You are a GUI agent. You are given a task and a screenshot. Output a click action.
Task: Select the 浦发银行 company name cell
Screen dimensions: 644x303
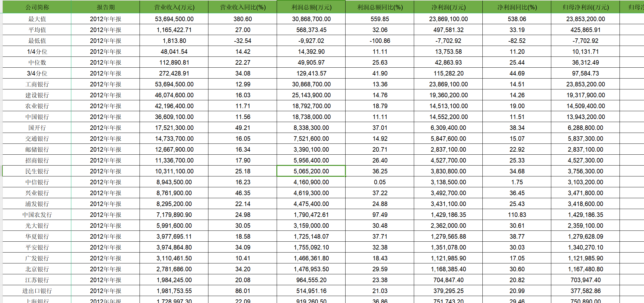(37, 204)
